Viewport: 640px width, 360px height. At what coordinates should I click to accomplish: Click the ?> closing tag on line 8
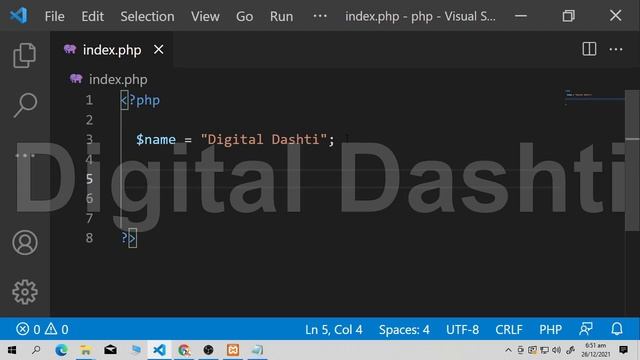click(129, 238)
